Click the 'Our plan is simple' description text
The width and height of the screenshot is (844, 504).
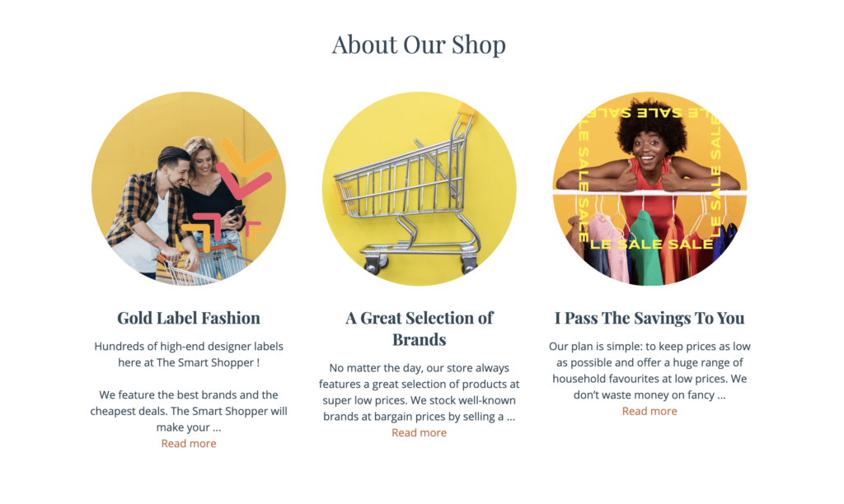pos(649,371)
